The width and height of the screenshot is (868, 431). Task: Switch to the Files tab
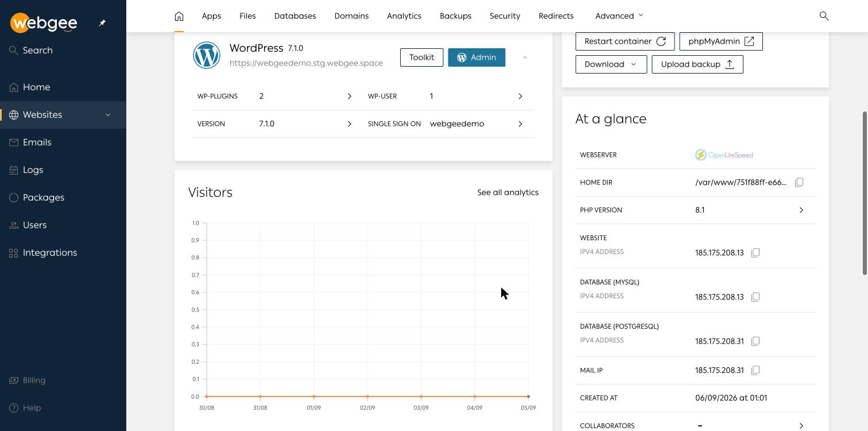tap(247, 16)
